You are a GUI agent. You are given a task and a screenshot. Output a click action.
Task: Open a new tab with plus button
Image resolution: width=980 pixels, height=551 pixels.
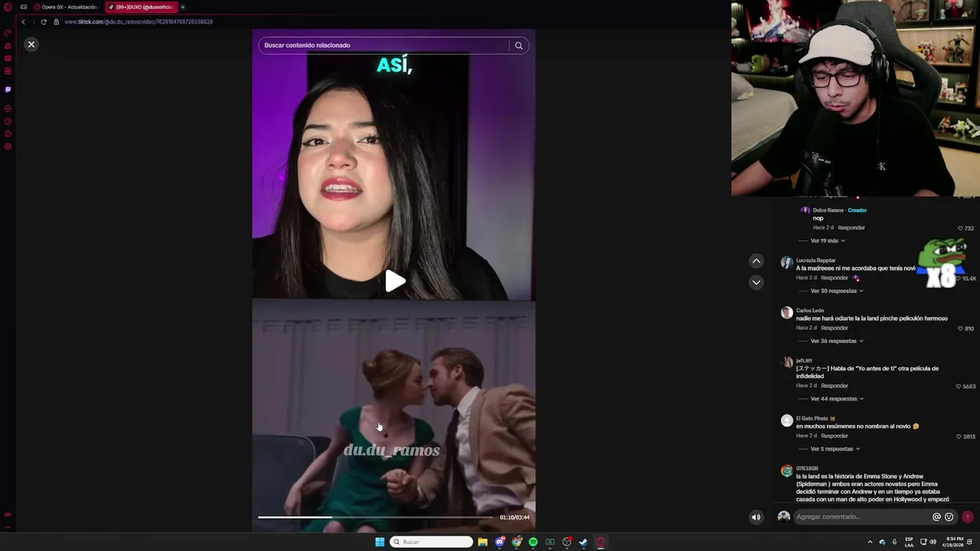coord(182,7)
